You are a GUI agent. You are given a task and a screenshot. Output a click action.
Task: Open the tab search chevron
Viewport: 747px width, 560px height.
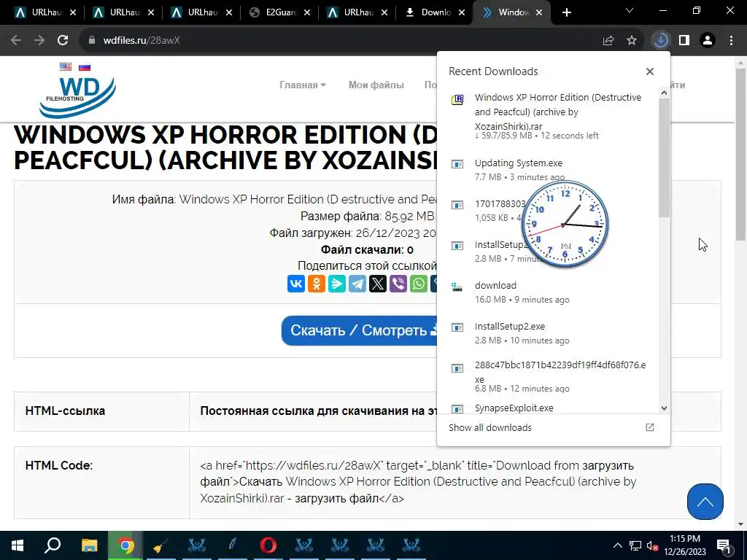point(630,10)
